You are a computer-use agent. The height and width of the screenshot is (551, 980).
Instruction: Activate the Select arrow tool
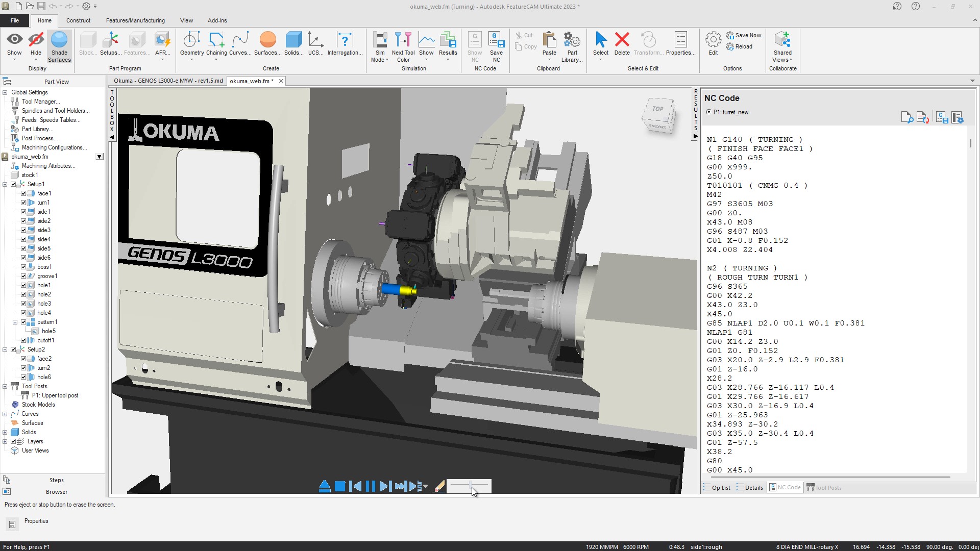click(x=601, y=45)
